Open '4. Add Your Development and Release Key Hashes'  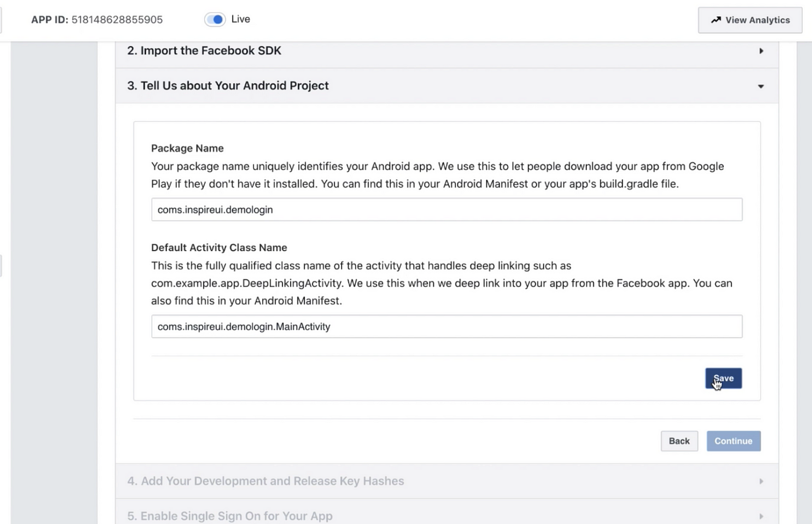tap(266, 481)
